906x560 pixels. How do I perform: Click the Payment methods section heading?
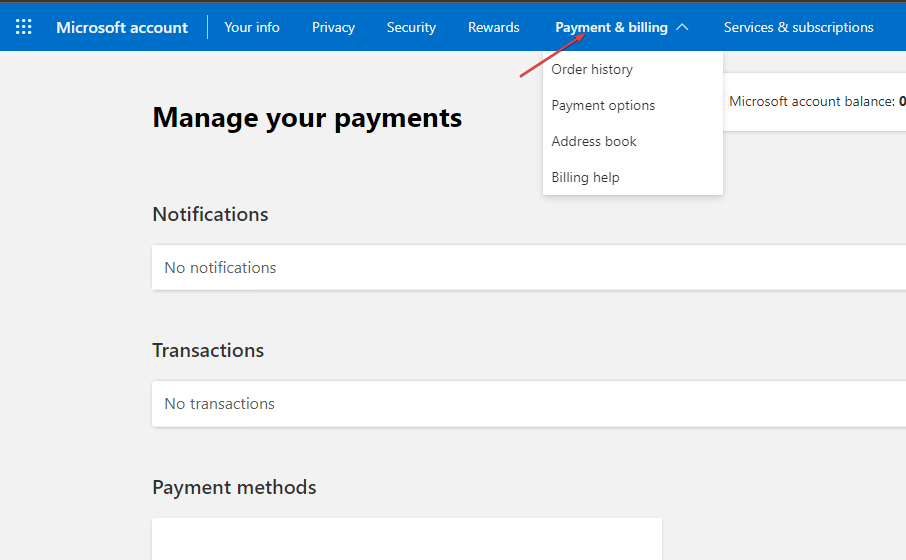[x=234, y=487]
